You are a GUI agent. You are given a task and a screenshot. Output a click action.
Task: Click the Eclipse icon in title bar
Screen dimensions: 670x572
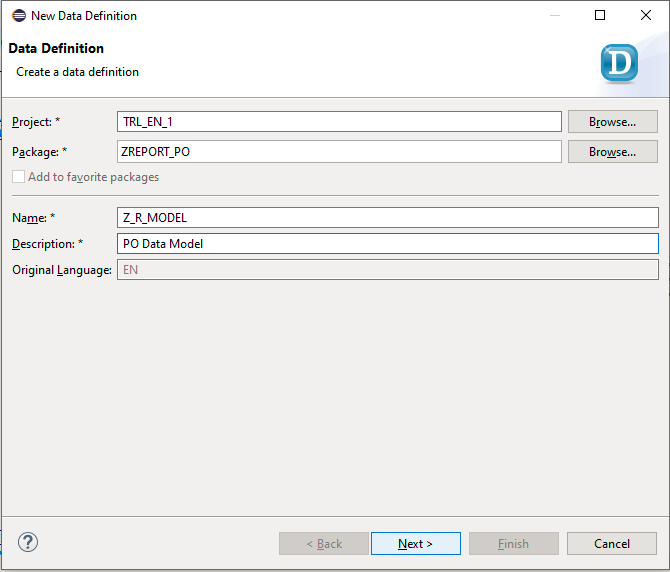[x=19, y=16]
